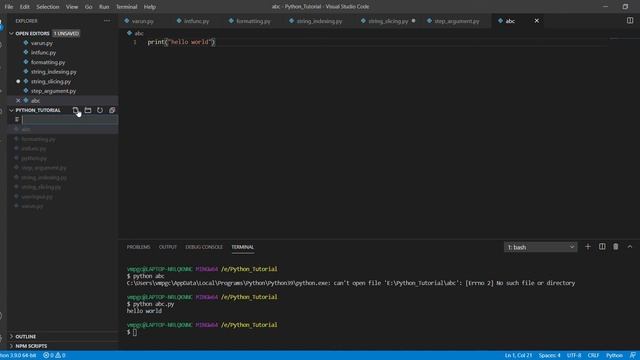Image resolution: width=640 pixels, height=360 pixels.
Task: Open the Edit menu
Action: click(x=24, y=7)
